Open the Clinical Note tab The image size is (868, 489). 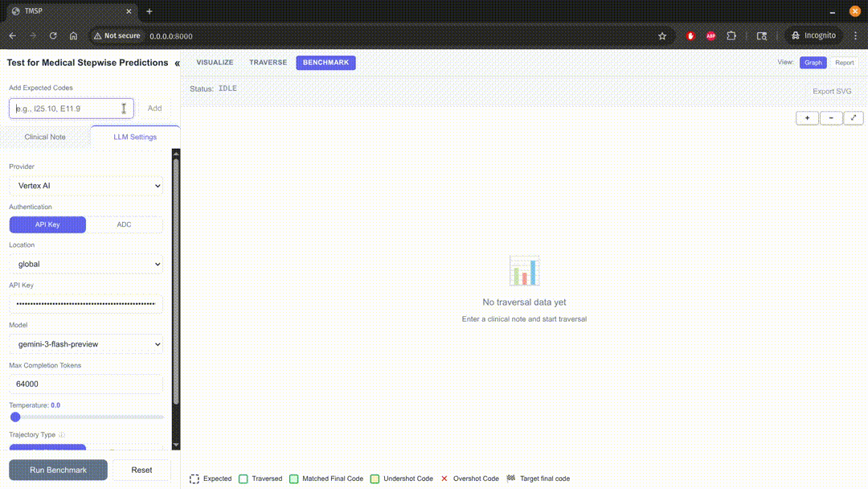click(x=45, y=137)
